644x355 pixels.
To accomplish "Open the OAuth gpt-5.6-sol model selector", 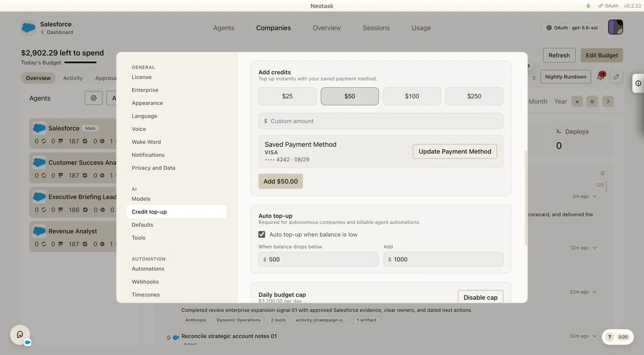I will [x=572, y=28].
